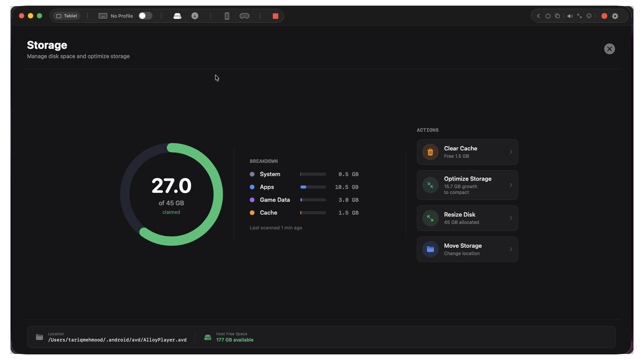This screenshot has height=360, width=644.
Task: Close the Storage panel
Action: click(x=610, y=49)
